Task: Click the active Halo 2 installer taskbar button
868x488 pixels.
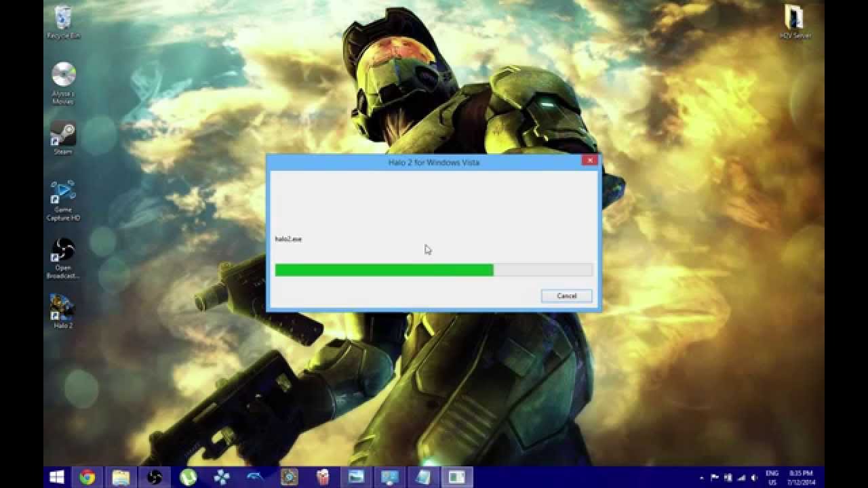Action: point(457,477)
